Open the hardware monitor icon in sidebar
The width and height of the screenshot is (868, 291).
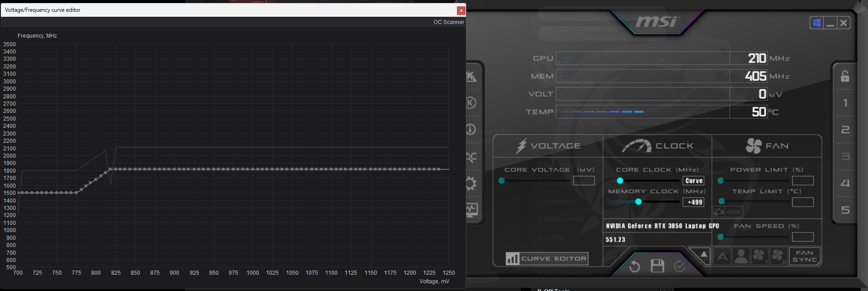click(x=472, y=210)
